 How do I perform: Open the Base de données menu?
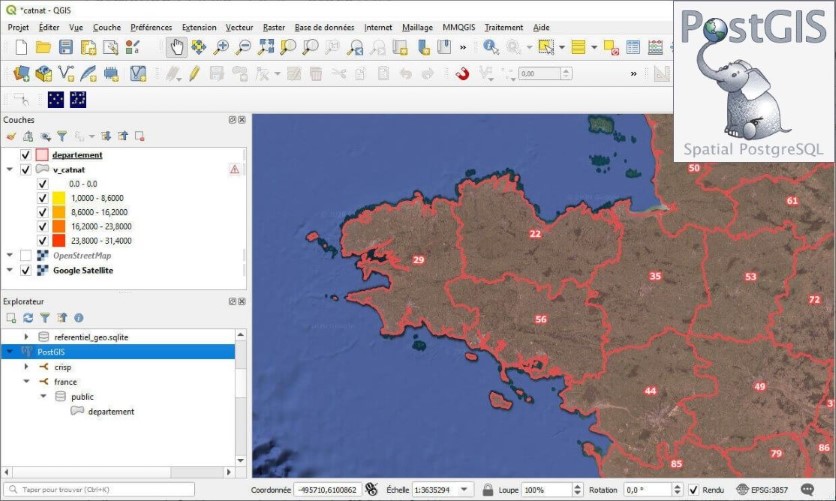click(x=325, y=27)
